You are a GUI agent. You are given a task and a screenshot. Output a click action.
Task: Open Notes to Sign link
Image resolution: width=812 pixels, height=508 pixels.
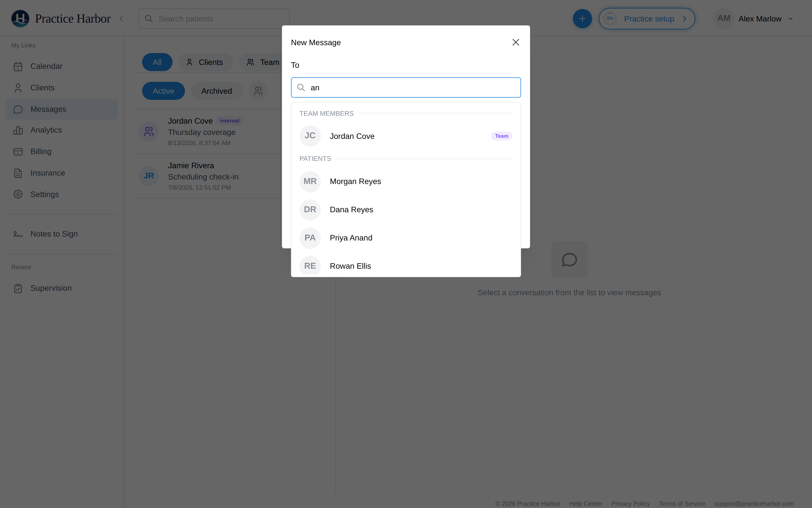(62, 234)
